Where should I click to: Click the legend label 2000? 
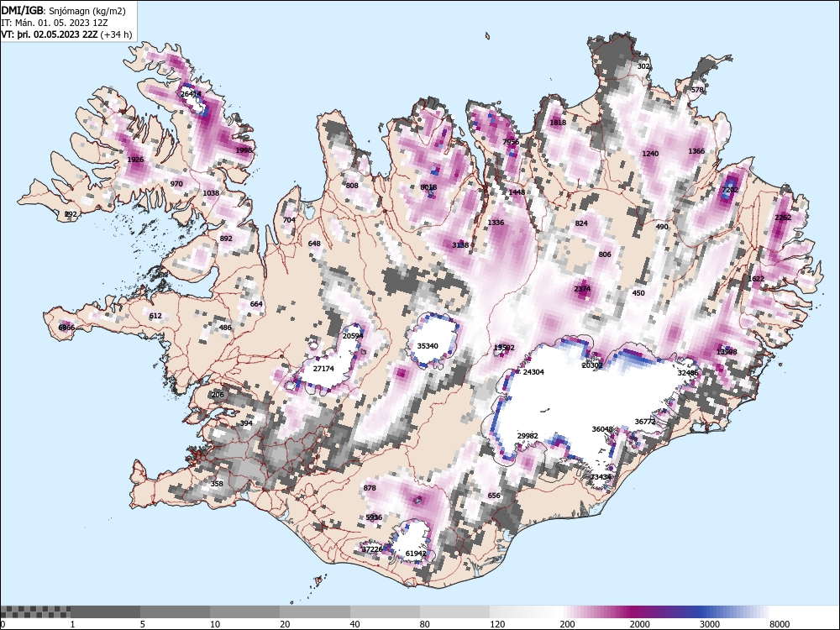click(639, 624)
